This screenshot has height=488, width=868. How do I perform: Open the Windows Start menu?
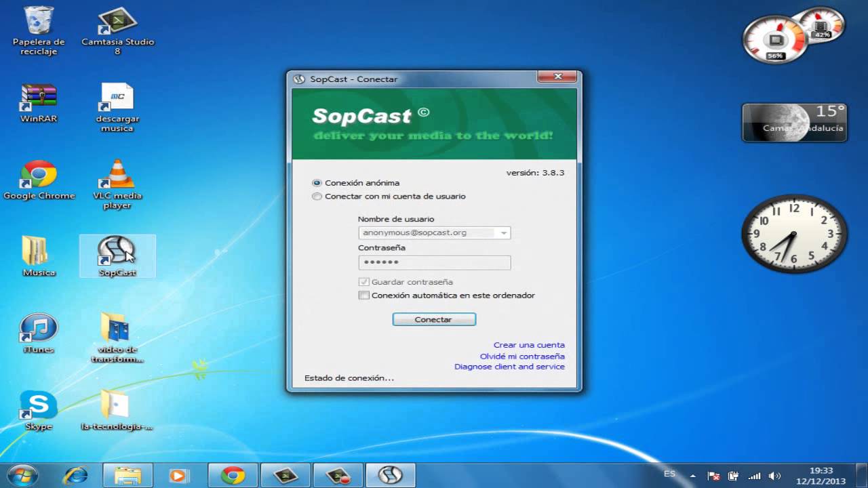point(22,475)
